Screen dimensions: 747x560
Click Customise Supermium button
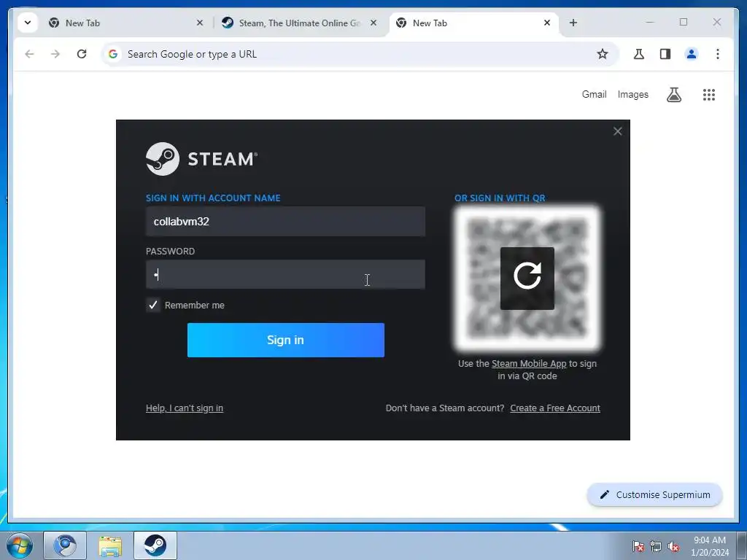tap(654, 495)
